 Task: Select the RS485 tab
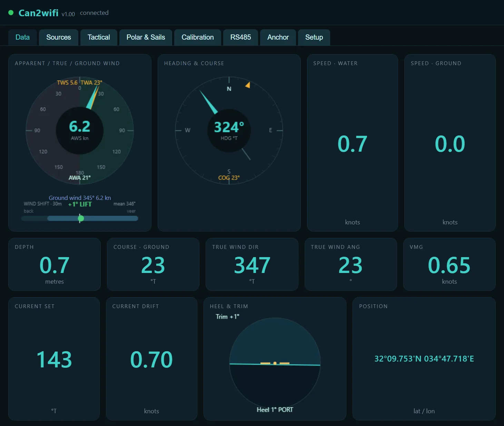[240, 37]
